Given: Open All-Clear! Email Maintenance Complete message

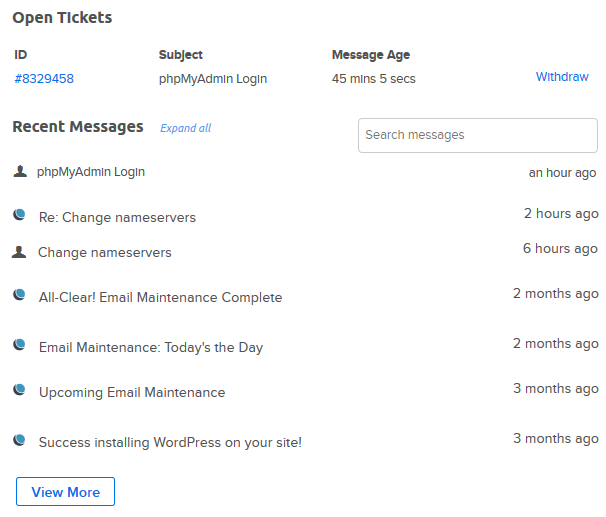Looking at the screenshot, I should point(160,298).
